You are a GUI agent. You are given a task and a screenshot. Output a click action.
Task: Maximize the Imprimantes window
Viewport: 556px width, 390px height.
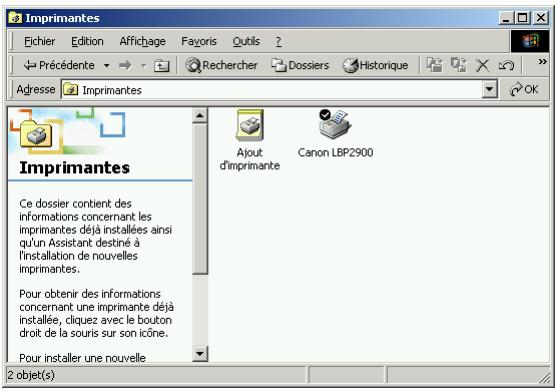coord(522,18)
